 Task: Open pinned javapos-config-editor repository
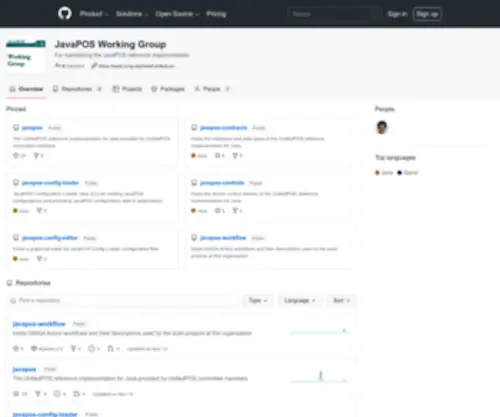[x=50, y=238]
